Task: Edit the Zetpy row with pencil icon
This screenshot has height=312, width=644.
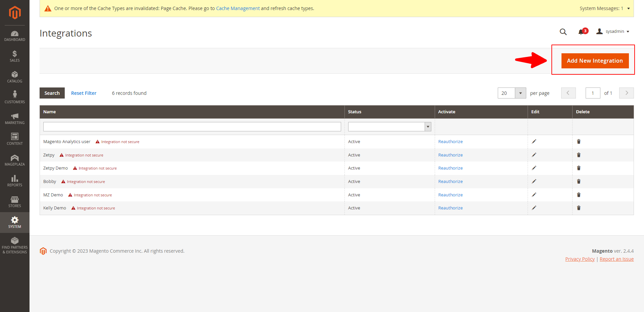Action: 534,155
